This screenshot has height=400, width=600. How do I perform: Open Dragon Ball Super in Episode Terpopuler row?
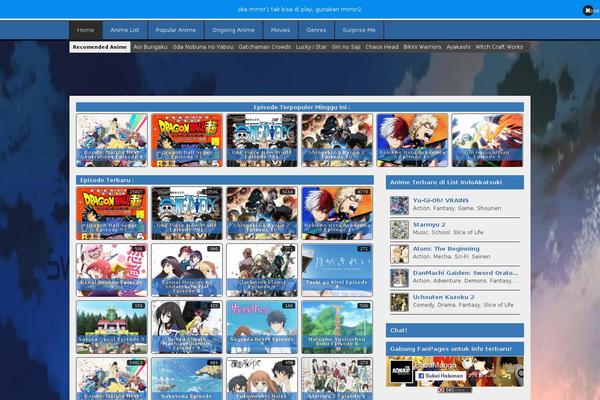coord(187,140)
